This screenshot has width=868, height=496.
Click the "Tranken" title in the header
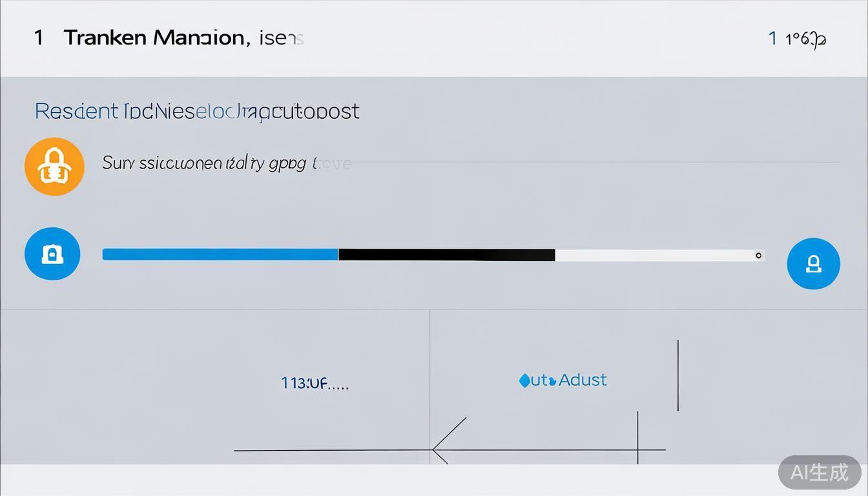(x=105, y=37)
